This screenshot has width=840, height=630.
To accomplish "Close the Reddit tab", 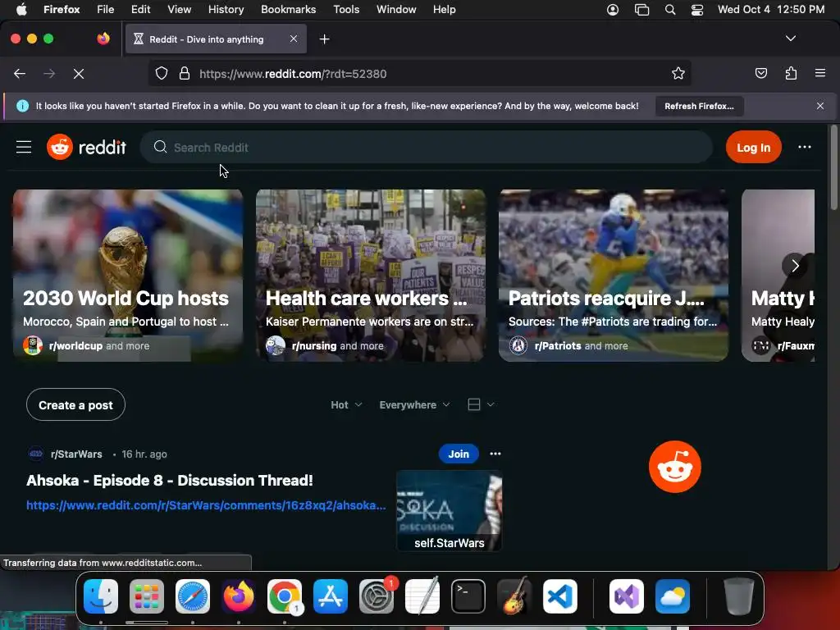I will pos(294,39).
